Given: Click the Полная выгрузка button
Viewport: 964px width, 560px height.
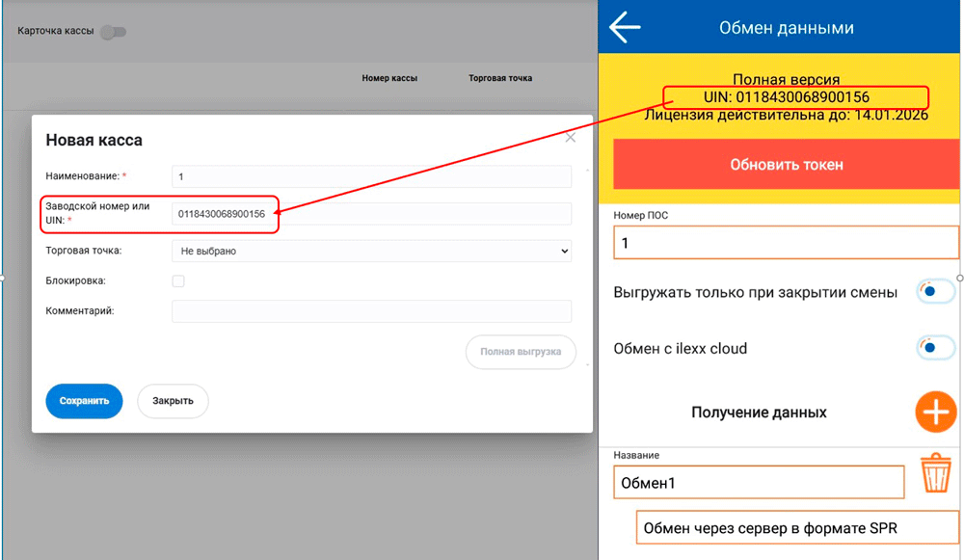Looking at the screenshot, I should (521, 352).
